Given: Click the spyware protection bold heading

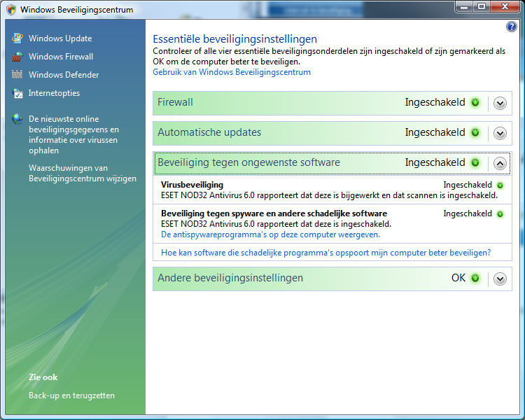Looking at the screenshot, I should tap(274, 213).
